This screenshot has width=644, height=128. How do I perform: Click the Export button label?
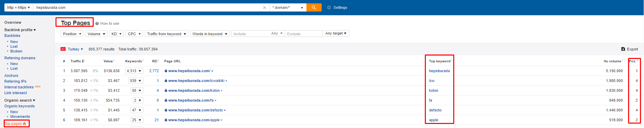tap(632, 49)
